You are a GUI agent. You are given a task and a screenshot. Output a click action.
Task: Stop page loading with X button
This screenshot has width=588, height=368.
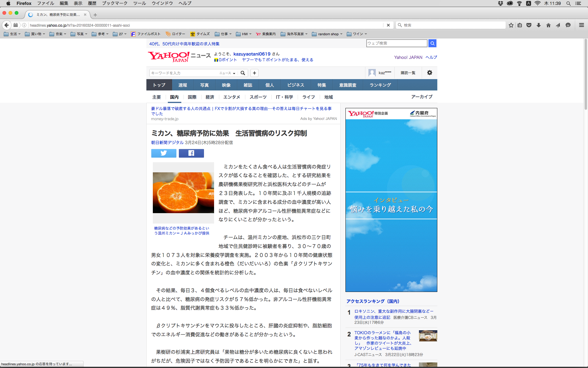coord(388,25)
